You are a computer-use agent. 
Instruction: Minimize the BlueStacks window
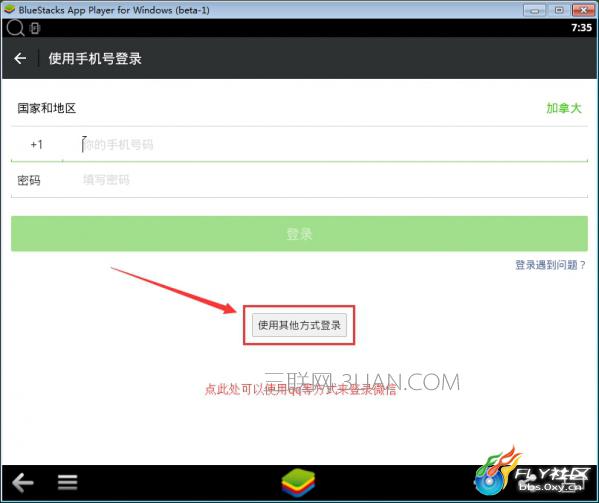tap(534, 10)
